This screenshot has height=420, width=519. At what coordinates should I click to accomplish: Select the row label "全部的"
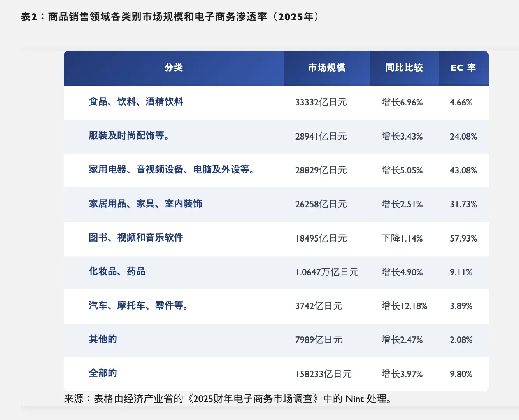click(x=103, y=373)
